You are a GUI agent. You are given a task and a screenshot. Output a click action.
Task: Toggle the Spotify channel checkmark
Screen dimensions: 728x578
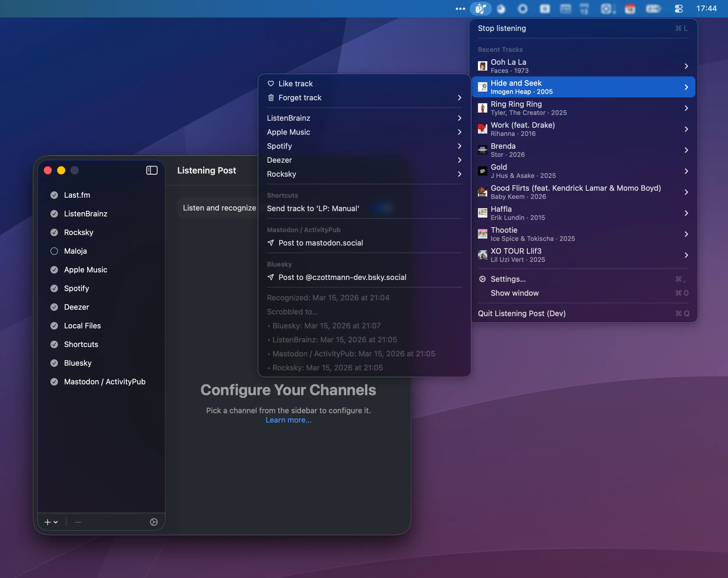tap(54, 288)
